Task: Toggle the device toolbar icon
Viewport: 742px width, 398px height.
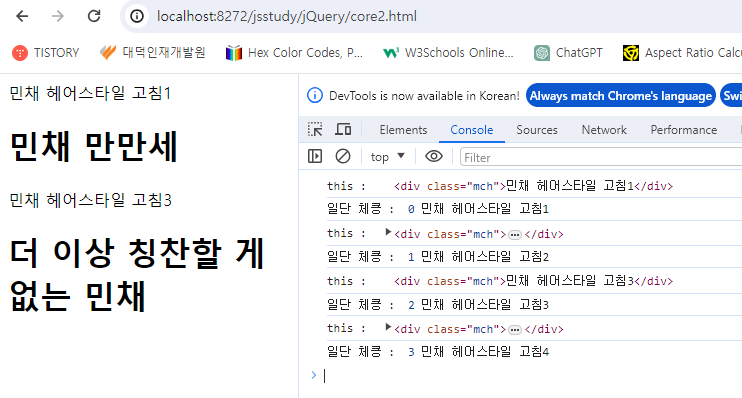Action: [343, 130]
